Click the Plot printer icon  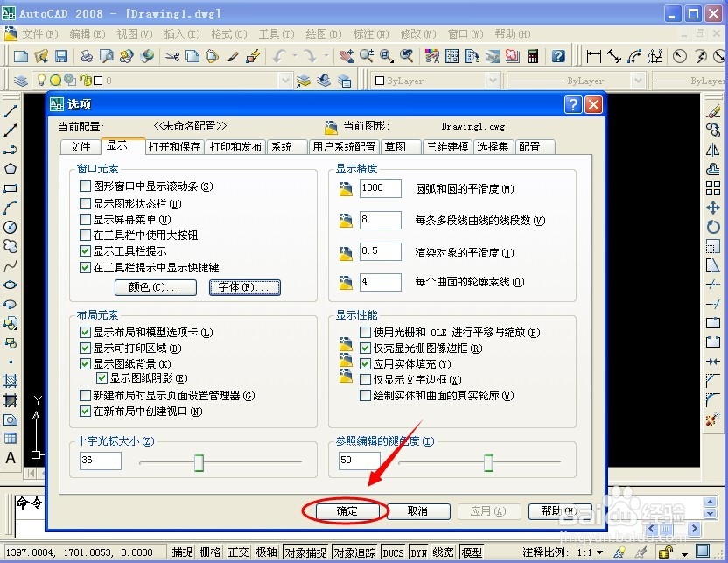pos(87,56)
